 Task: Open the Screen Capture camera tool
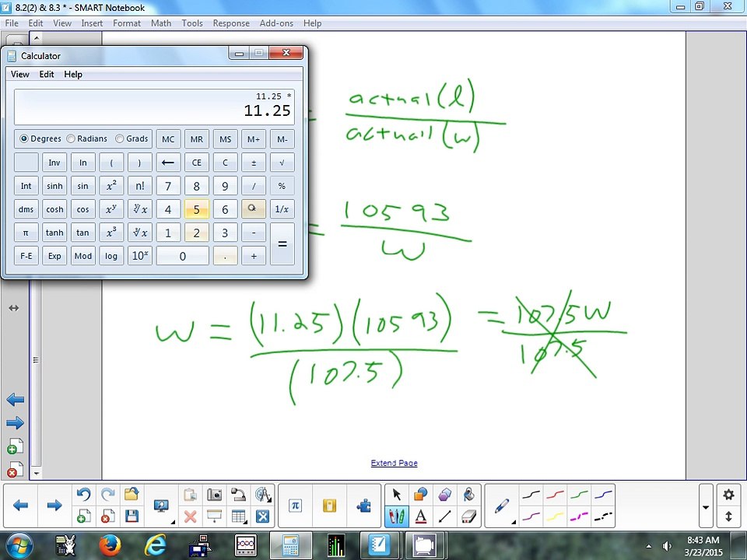(215, 495)
